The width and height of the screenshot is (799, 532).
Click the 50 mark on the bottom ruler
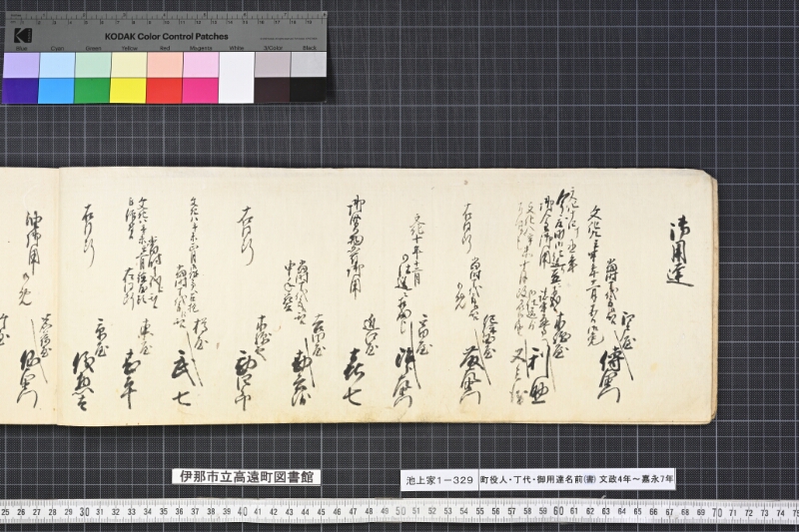(x=400, y=511)
